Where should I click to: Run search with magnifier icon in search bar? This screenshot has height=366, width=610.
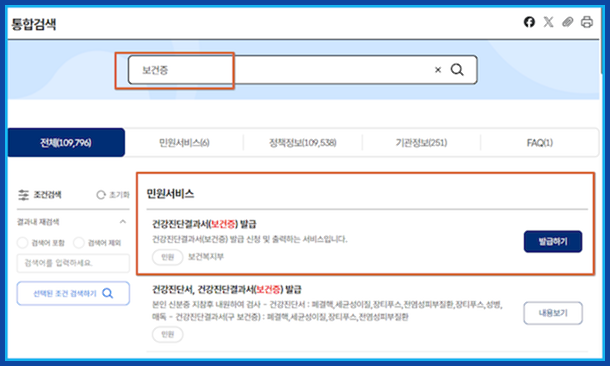click(457, 70)
